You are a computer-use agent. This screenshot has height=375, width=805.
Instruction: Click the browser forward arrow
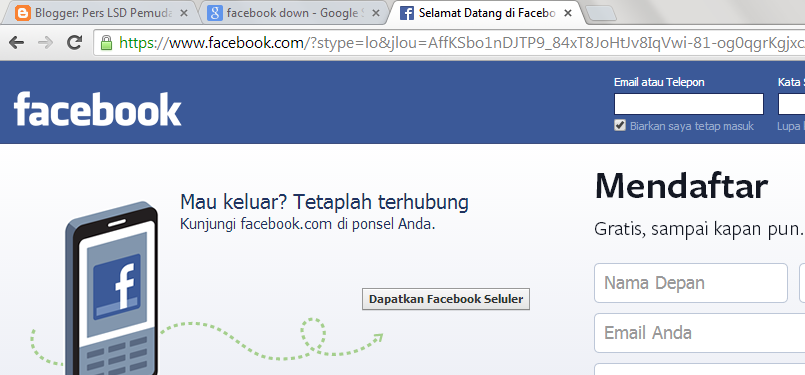point(46,42)
